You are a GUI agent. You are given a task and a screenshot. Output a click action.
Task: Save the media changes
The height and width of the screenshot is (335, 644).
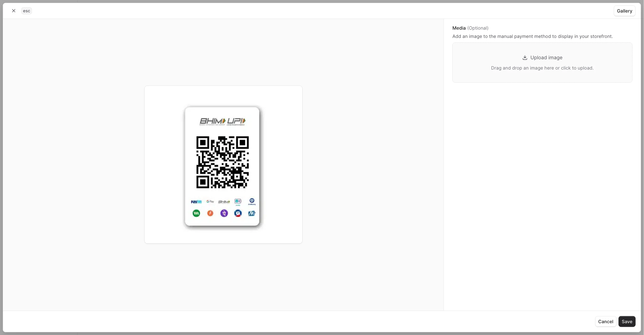pos(627,321)
